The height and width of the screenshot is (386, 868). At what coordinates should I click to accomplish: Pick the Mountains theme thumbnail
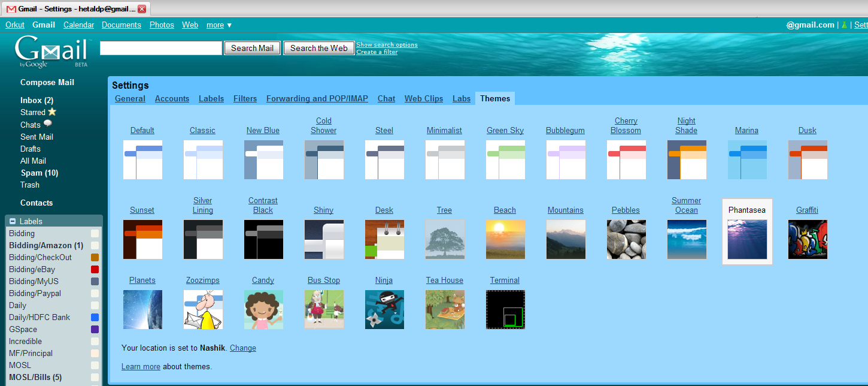566,240
